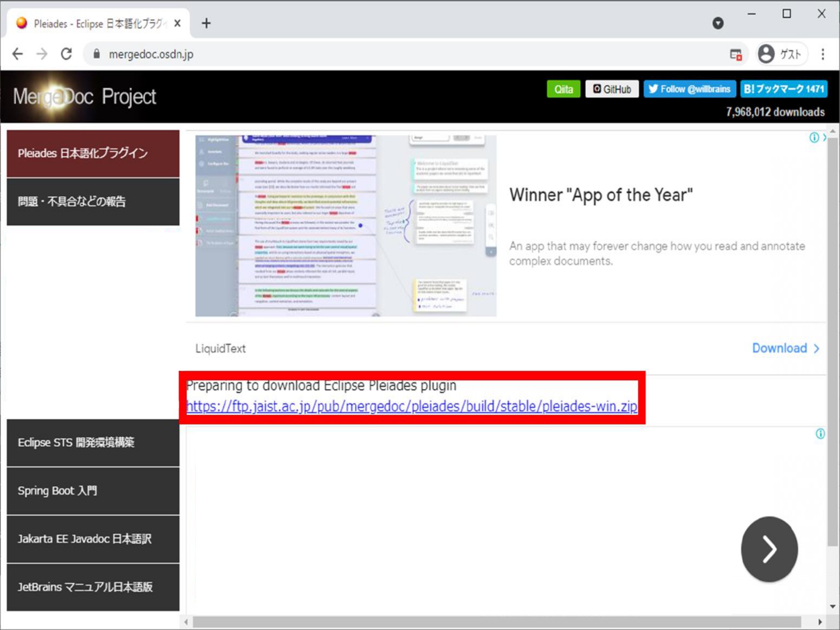Viewport: 840px width, 630px height.
Task: Click the browser forward arrow
Action: tap(41, 54)
